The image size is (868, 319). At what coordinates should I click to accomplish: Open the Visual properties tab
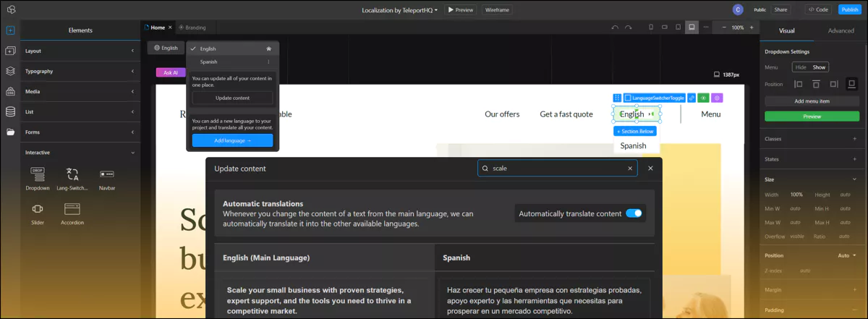786,30
